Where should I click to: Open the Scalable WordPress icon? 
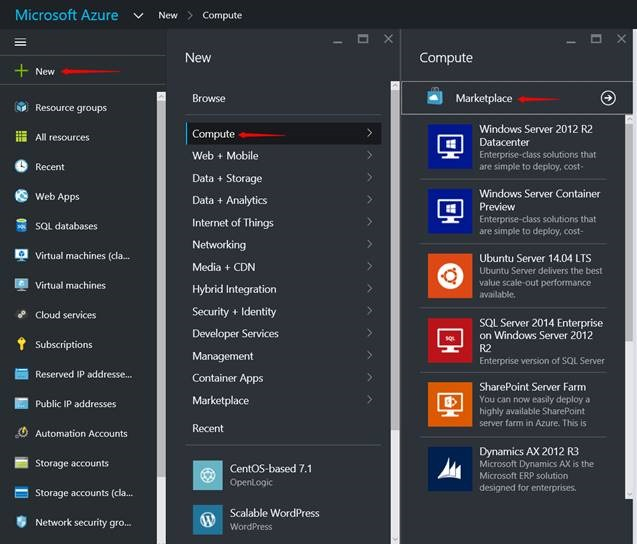(207, 519)
